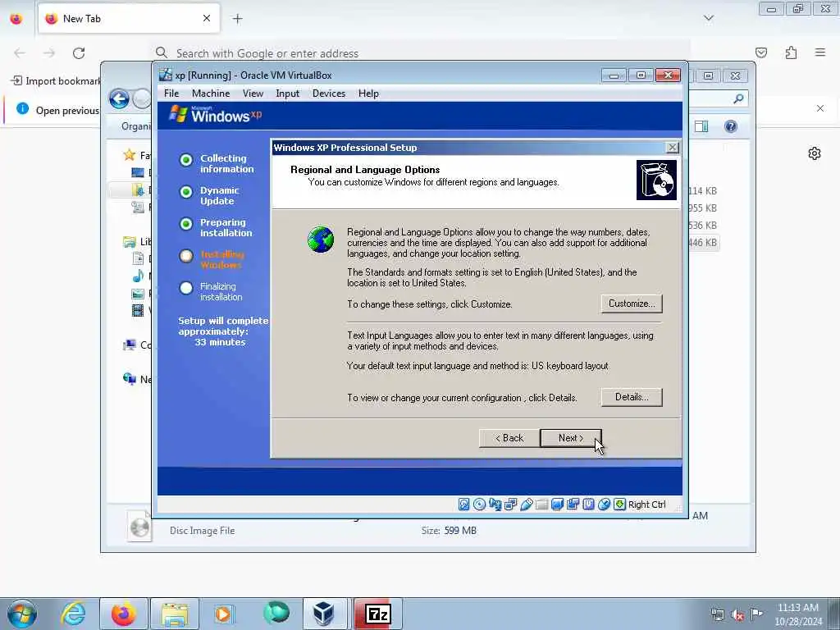Click the mouse integration indicator in VirtualBox status bar
840x630 pixels.
(x=604, y=504)
